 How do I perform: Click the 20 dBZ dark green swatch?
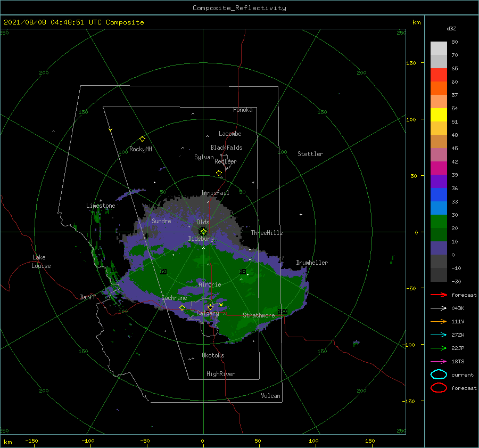click(439, 234)
